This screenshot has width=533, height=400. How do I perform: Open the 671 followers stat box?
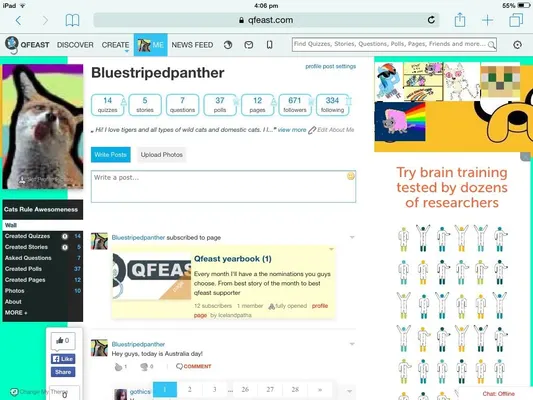[x=295, y=105]
